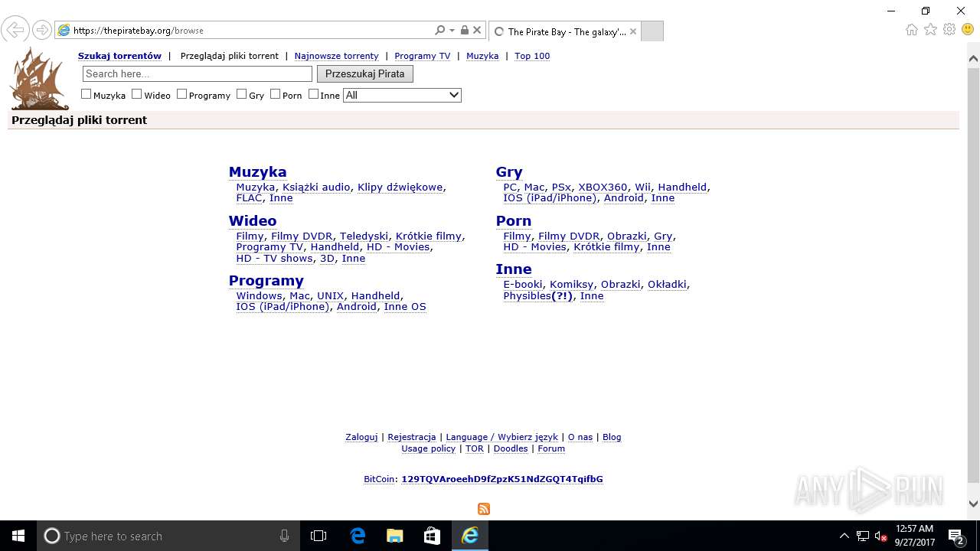Open Microsoft Store from taskbar
980x551 pixels.
(432, 536)
